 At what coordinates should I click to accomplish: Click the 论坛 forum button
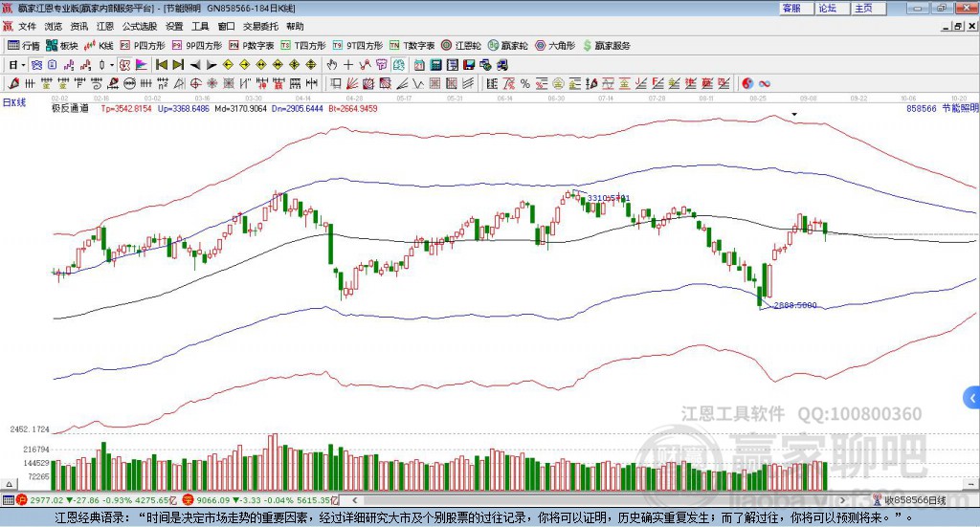point(833,8)
